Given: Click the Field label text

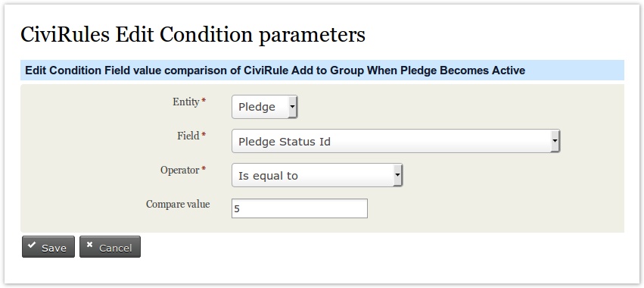Looking at the screenshot, I should 188,136.
